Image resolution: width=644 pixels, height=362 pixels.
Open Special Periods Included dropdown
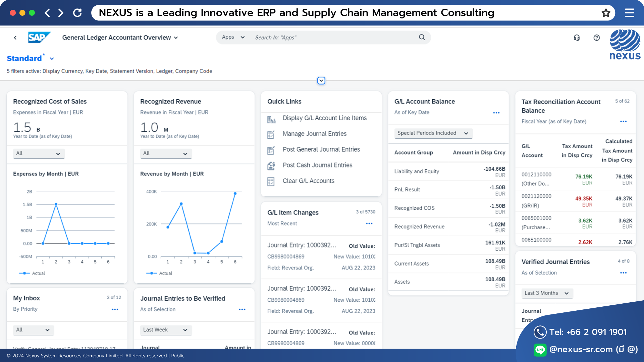[x=433, y=133]
